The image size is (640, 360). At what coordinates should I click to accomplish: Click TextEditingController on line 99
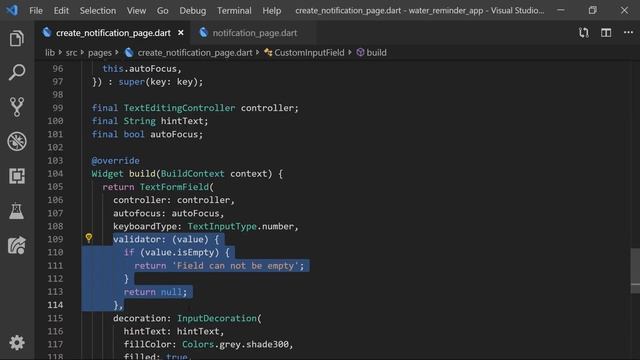179,108
